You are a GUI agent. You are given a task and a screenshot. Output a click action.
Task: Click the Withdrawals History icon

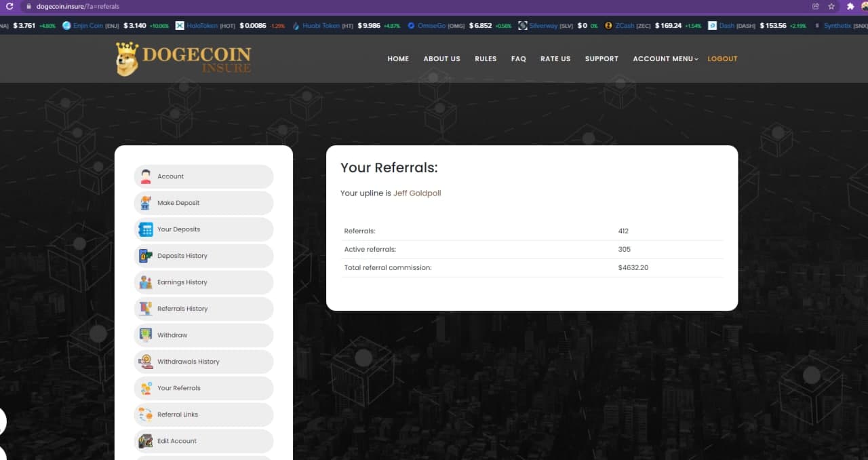point(146,362)
